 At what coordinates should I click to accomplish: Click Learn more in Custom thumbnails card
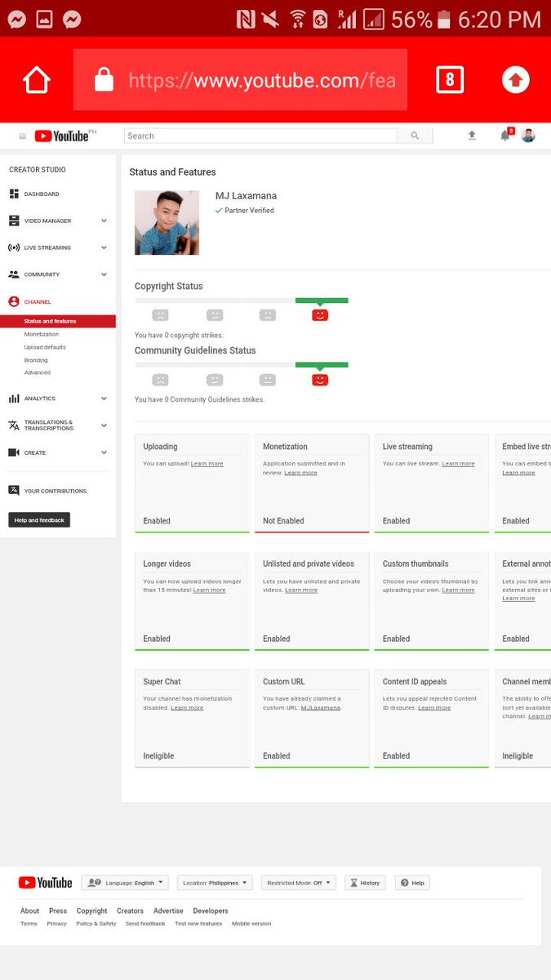click(458, 590)
